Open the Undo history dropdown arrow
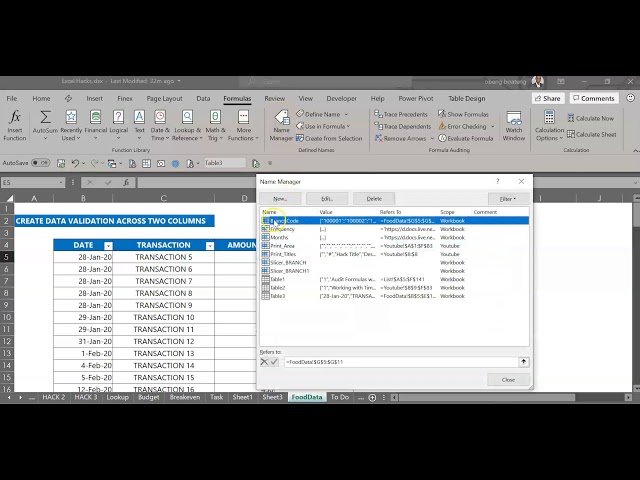 click(83, 163)
